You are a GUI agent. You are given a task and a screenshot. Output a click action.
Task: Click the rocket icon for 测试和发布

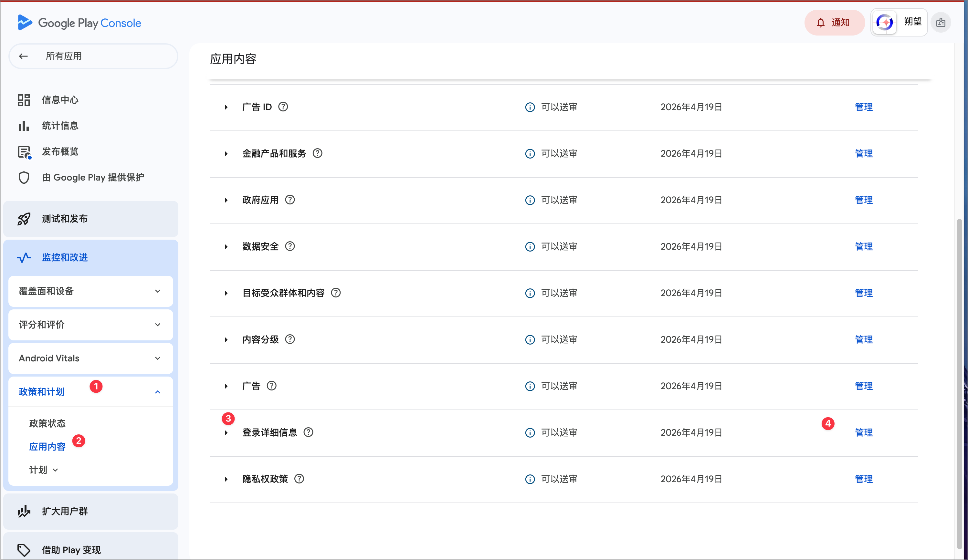(24, 219)
